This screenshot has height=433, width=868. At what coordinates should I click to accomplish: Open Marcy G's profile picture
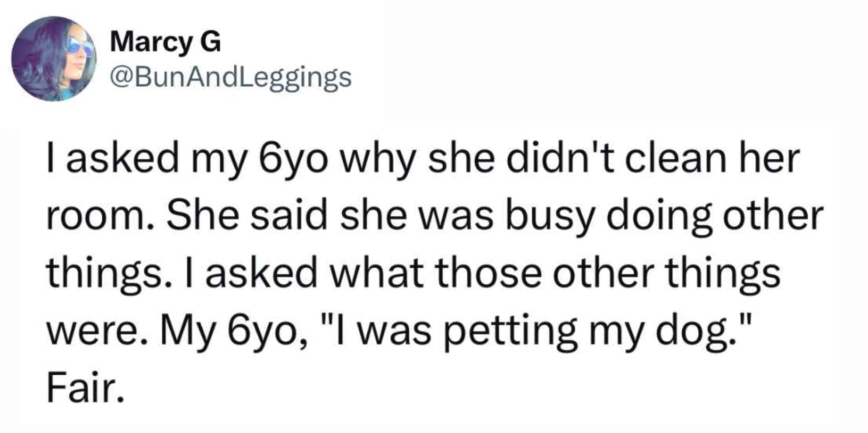pos(53,59)
